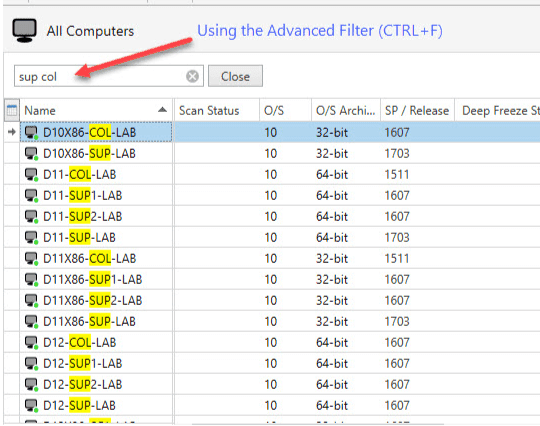Click the All Computers monitor icon

pyautogui.click(x=24, y=30)
